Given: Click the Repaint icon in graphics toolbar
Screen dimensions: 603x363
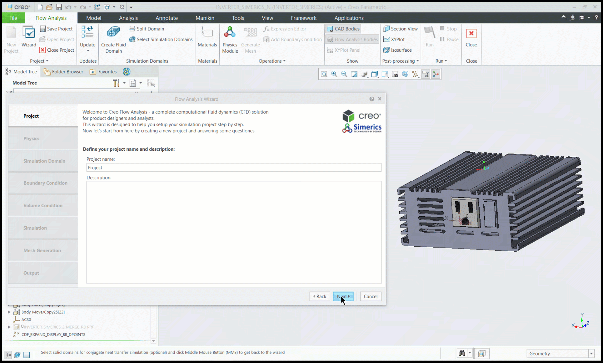Looking at the screenshot, I should click(x=354, y=74).
